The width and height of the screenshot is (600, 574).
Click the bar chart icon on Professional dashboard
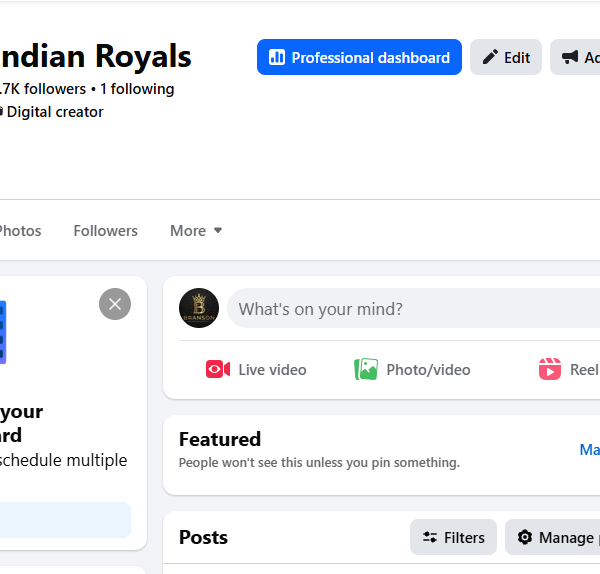pos(277,57)
